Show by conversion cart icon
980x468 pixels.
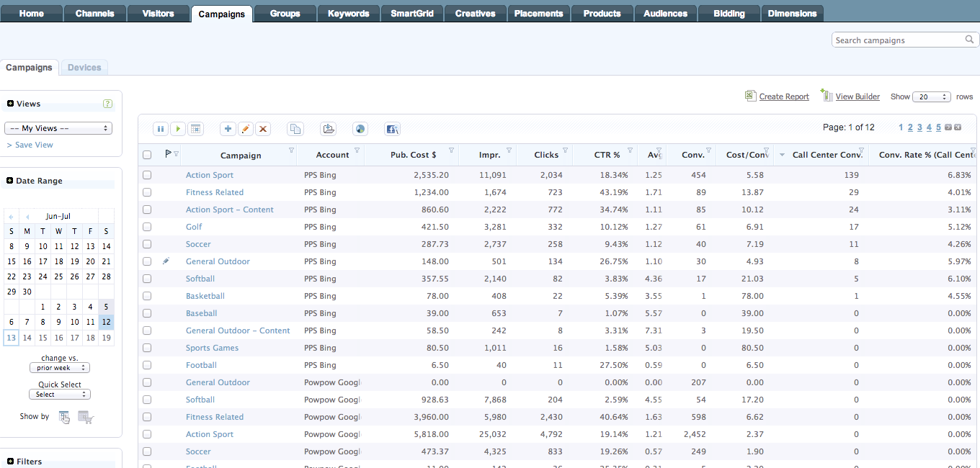click(86, 417)
